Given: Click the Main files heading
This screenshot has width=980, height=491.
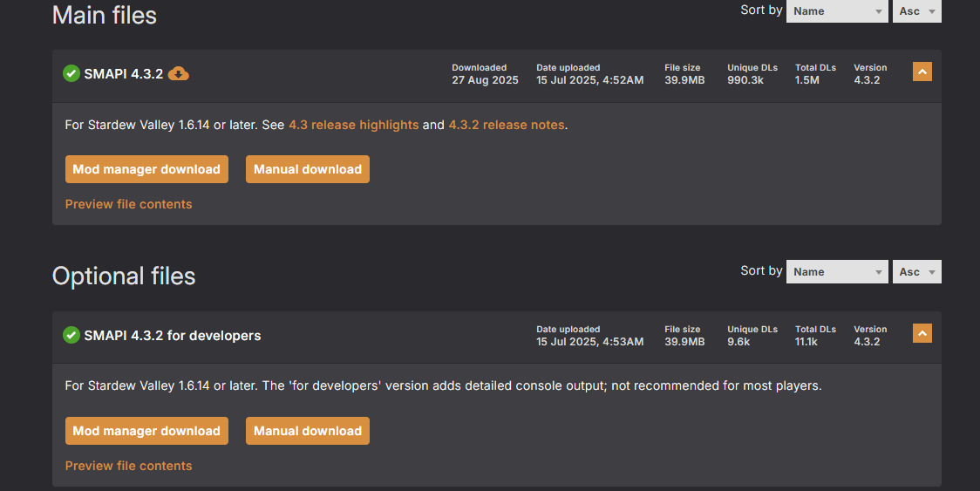Looking at the screenshot, I should pos(105,15).
